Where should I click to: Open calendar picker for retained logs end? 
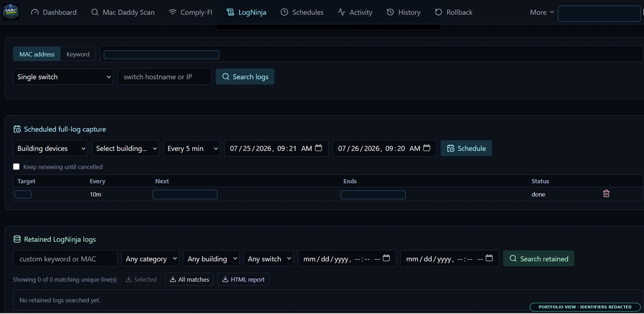489,258
